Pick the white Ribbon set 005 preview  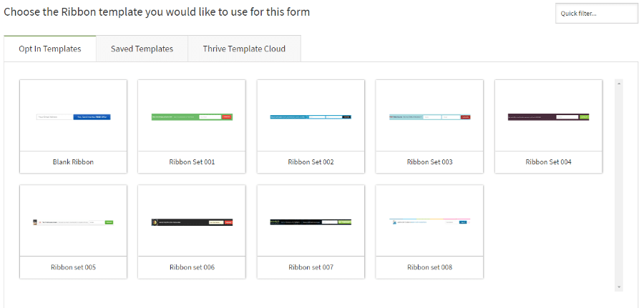pyautogui.click(x=73, y=221)
